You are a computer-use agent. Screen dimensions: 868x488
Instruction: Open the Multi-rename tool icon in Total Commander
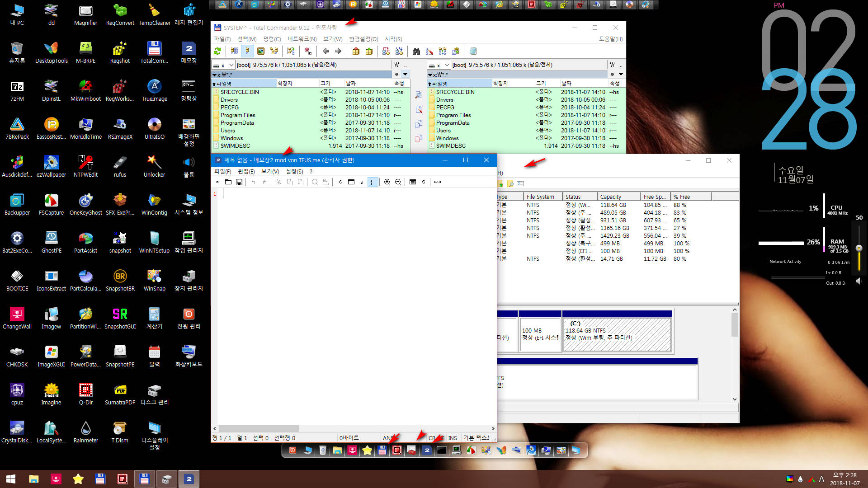coord(429,52)
